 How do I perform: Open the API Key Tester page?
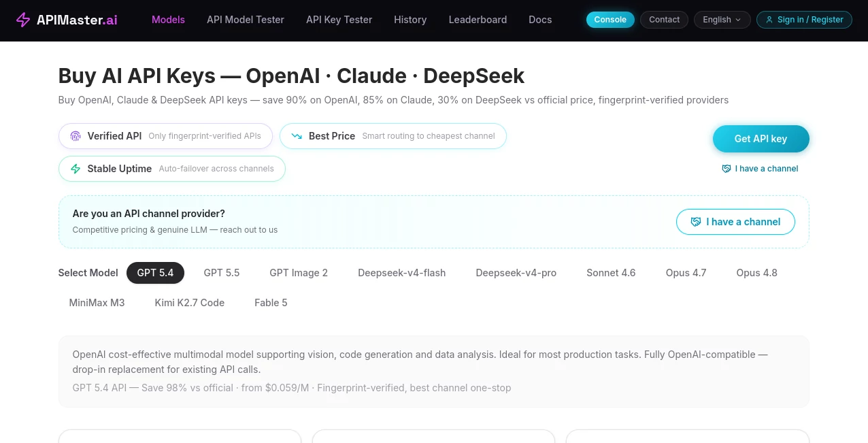(x=339, y=20)
